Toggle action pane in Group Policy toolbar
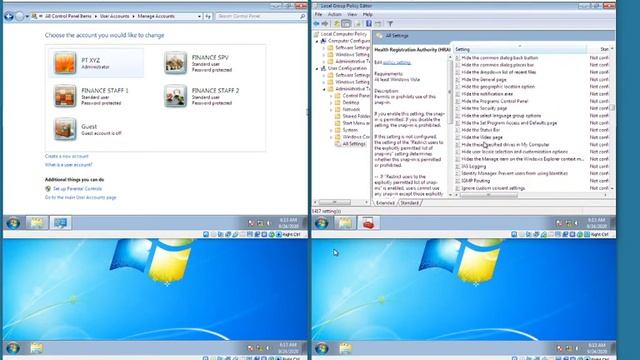The width and height of the screenshot is (640, 360). pos(378,24)
